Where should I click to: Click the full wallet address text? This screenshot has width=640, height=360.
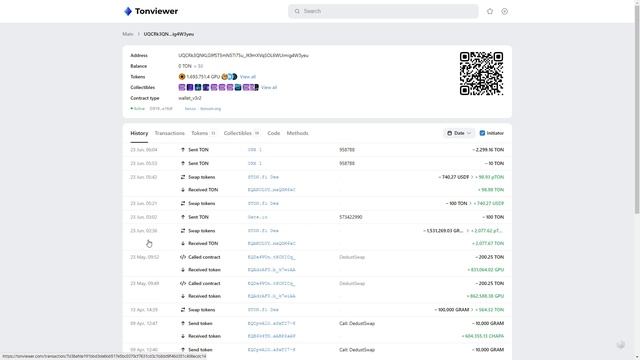(243, 55)
